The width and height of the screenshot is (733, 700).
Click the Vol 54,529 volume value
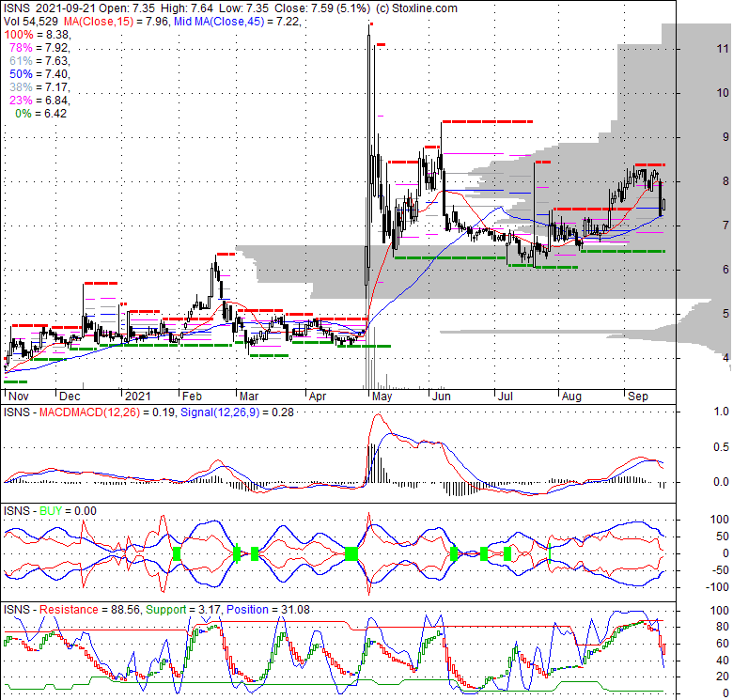point(31,21)
